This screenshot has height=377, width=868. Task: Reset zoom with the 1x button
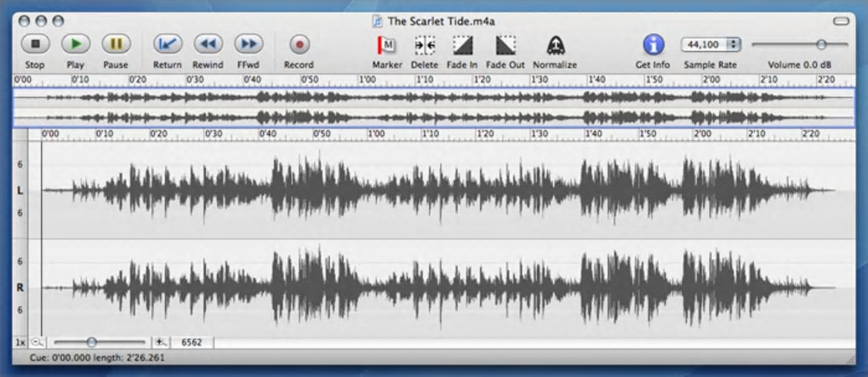(x=20, y=342)
